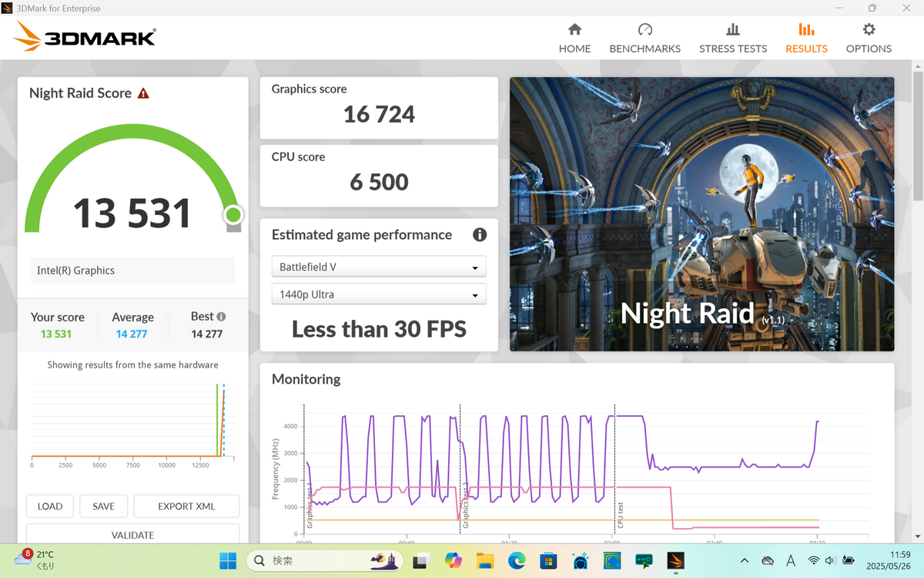
Task: Click the 3DMark logo
Action: coord(85,36)
